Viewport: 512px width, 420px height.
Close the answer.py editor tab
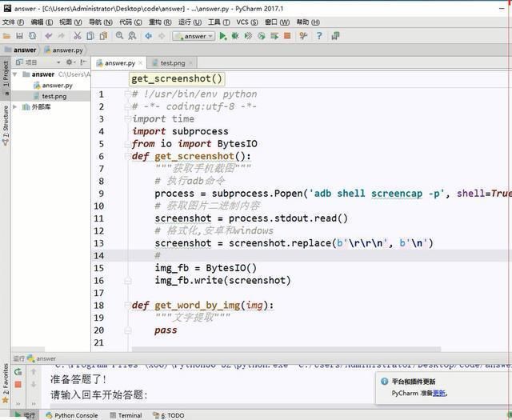click(x=141, y=62)
